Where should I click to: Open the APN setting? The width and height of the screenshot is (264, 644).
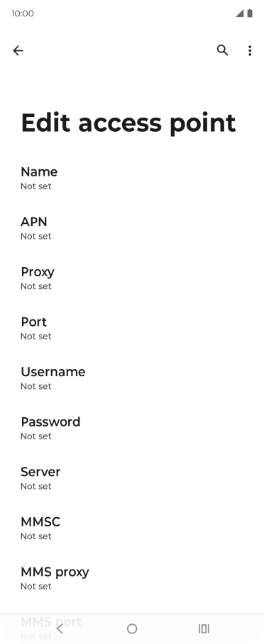pyautogui.click(x=132, y=229)
